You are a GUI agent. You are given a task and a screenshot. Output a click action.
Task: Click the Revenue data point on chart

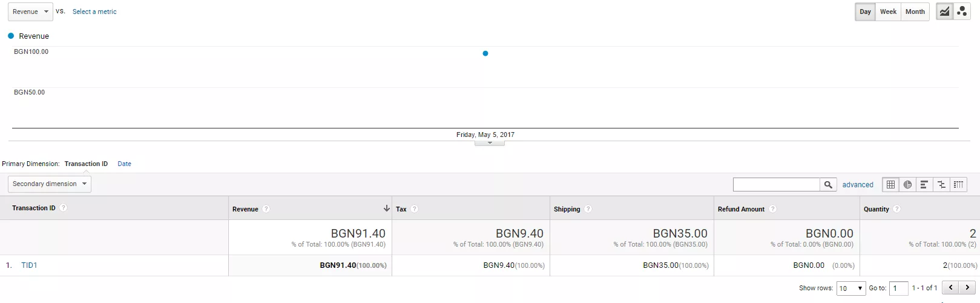coord(485,53)
